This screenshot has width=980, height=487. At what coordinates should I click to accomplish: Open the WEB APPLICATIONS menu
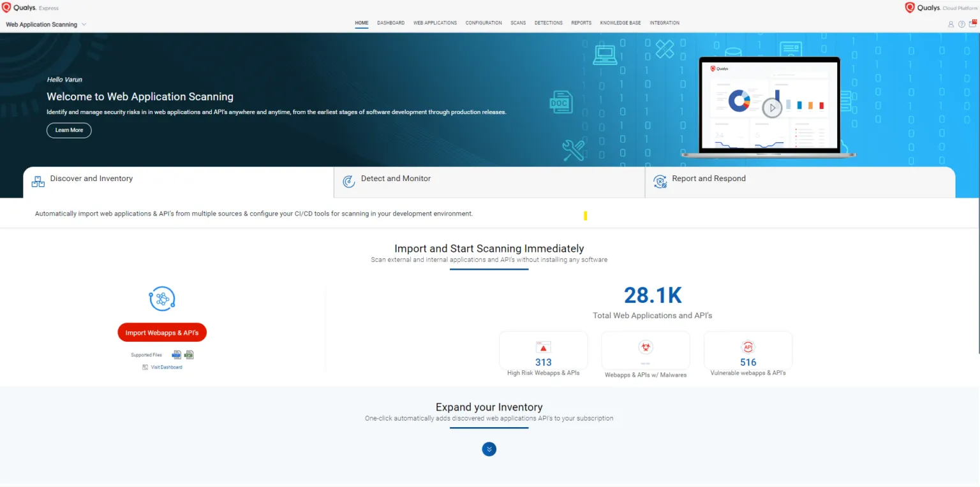[x=435, y=23]
